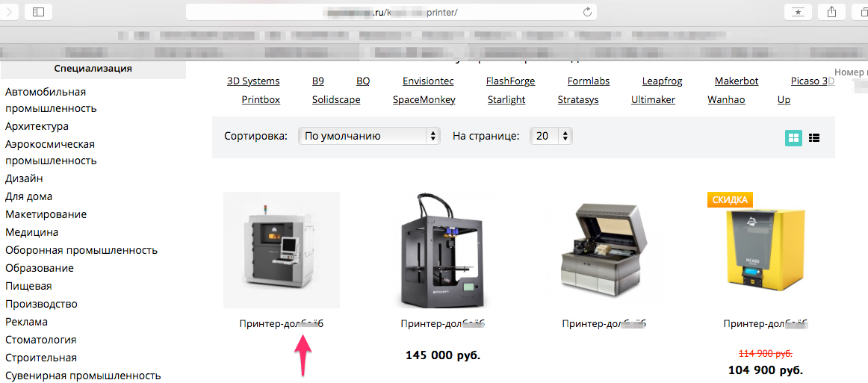This screenshot has height=383, width=868.
Task: Open the Formlabs brand link
Action: [589, 81]
